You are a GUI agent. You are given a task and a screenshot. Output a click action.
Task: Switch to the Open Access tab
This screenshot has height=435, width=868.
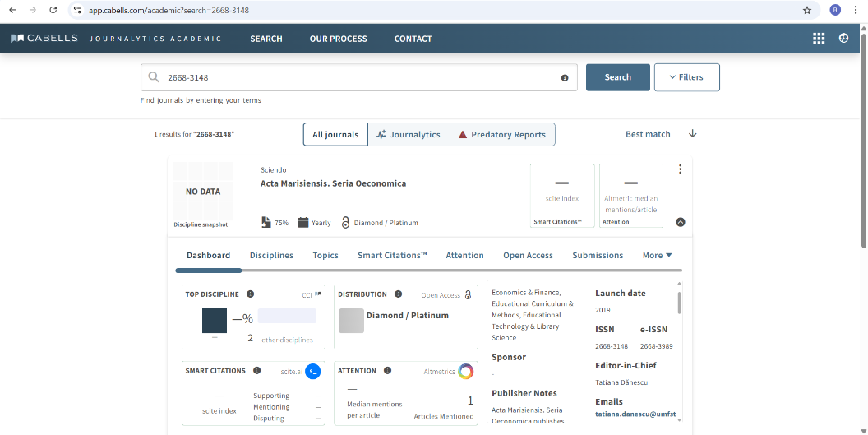click(528, 256)
